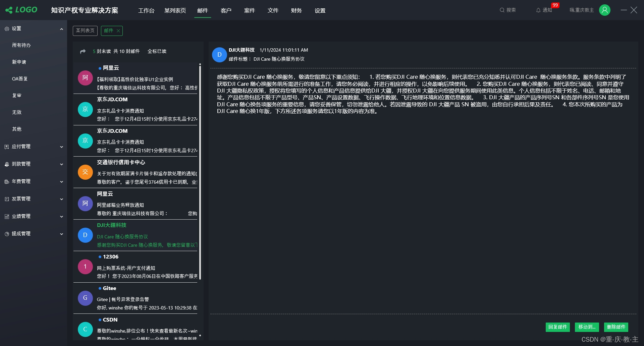Open 新申请 in sidebar
The height and width of the screenshot is (346, 644).
[19, 62]
